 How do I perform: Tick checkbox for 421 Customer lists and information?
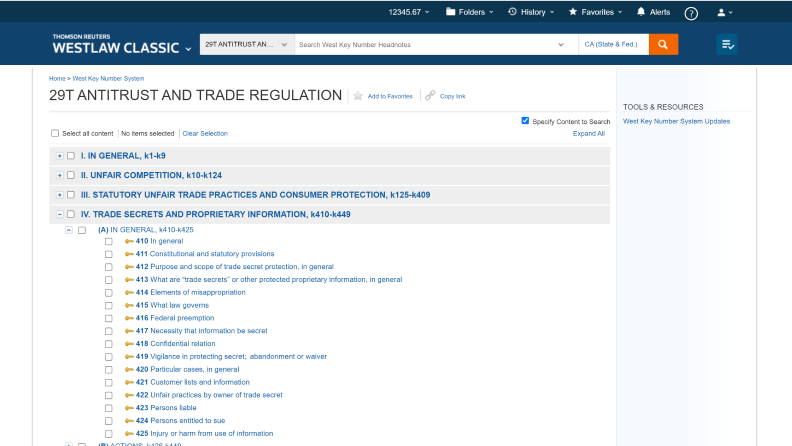tap(109, 382)
